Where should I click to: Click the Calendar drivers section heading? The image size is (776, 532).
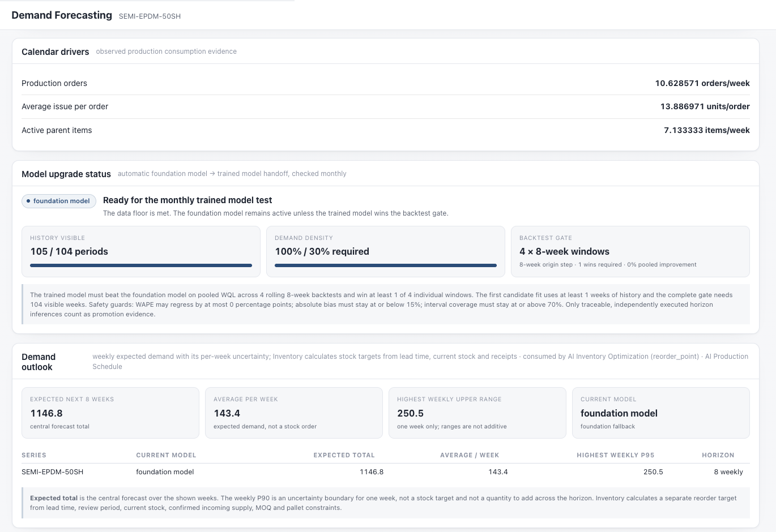point(56,52)
